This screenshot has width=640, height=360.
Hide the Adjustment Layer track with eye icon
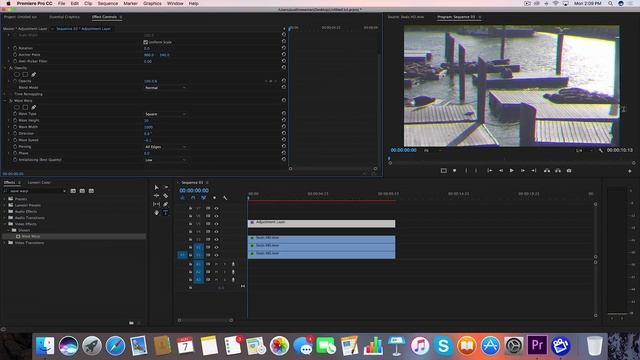pyautogui.click(x=216, y=224)
